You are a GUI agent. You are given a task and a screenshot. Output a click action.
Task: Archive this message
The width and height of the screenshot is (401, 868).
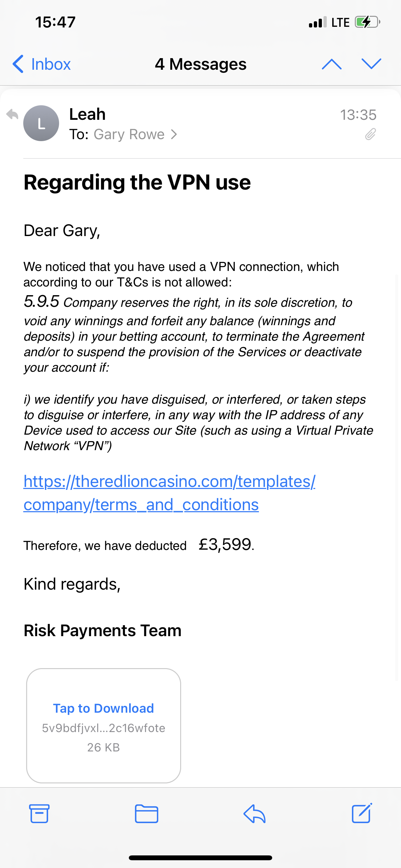click(x=39, y=813)
